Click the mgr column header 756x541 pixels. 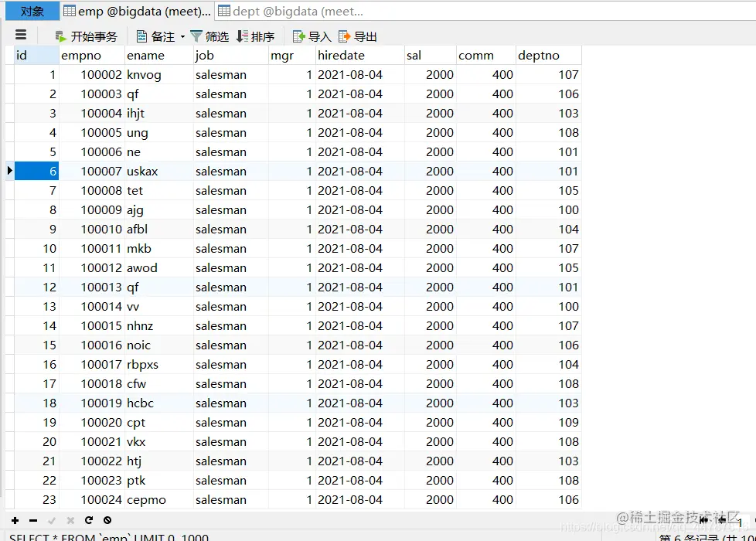pyautogui.click(x=291, y=56)
